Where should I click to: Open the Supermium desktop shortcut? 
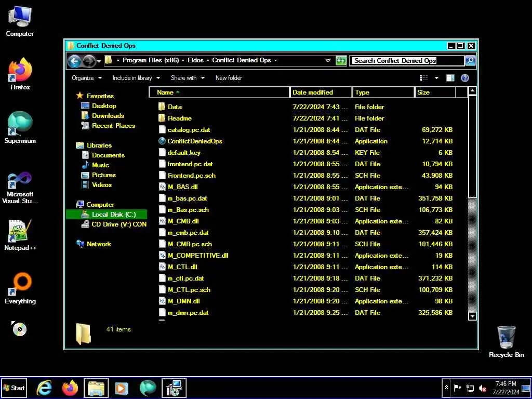click(20, 127)
